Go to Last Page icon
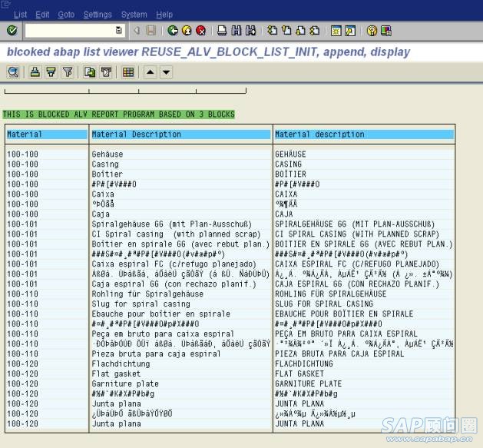 [x=315, y=31]
